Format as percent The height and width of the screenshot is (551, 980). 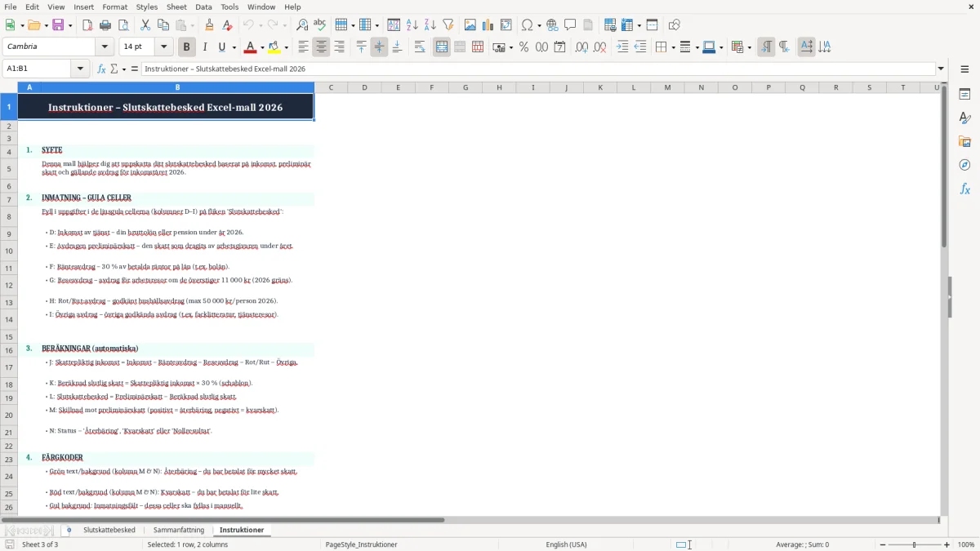523,47
